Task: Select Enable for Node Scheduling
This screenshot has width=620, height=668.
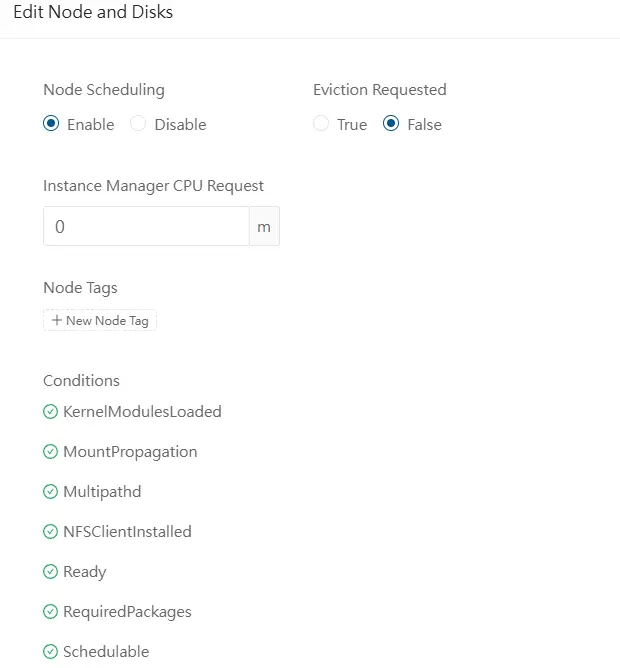Action: [51, 125]
